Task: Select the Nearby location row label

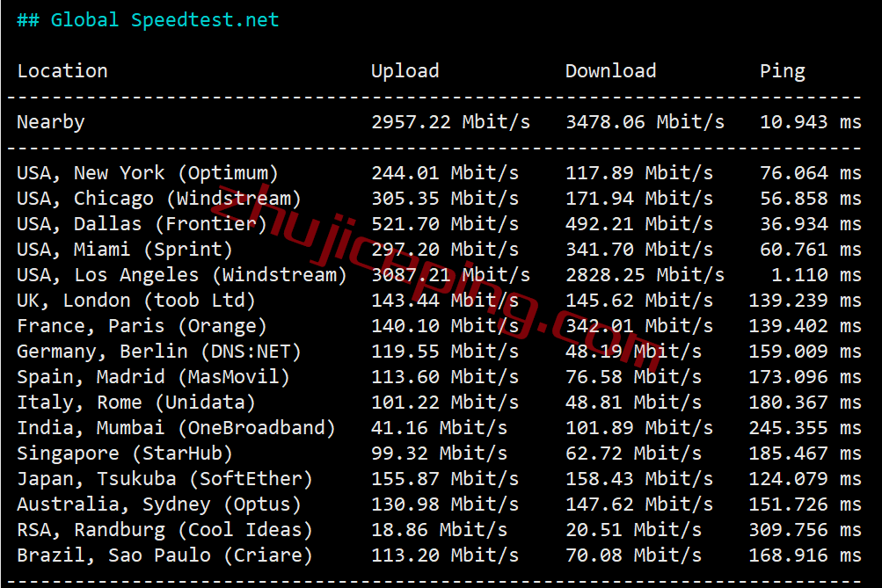Action: click(x=51, y=122)
